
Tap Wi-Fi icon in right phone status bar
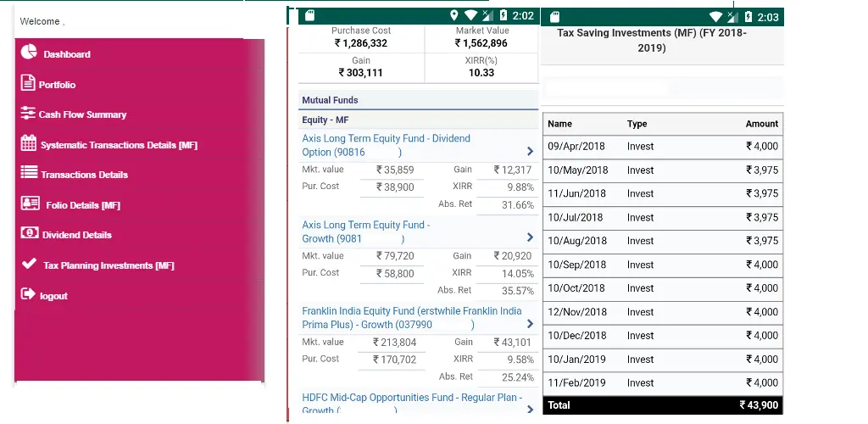715,17
